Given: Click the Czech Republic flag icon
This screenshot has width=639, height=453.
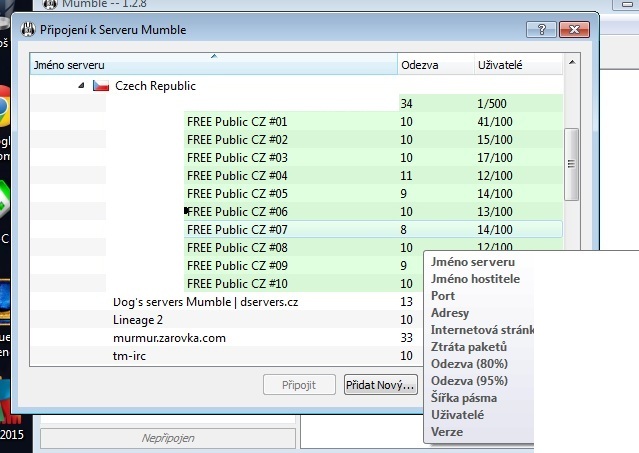Looking at the screenshot, I should [x=101, y=86].
